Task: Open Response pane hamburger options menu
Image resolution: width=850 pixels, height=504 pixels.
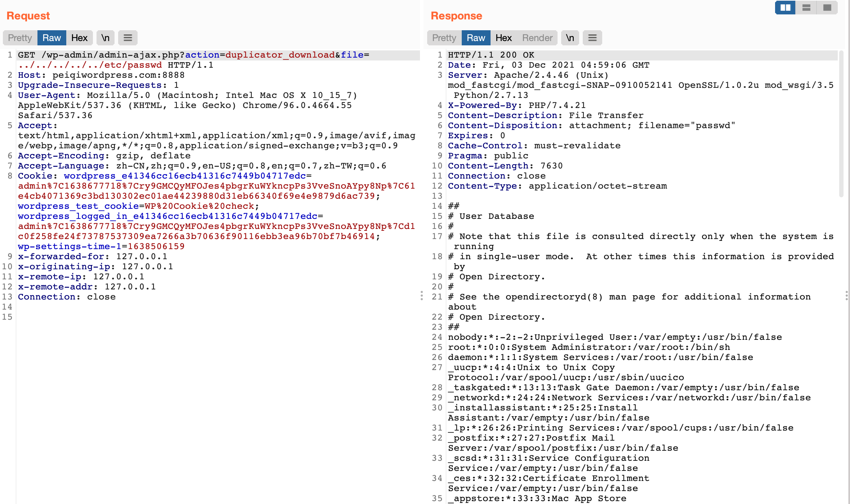Action: click(592, 38)
